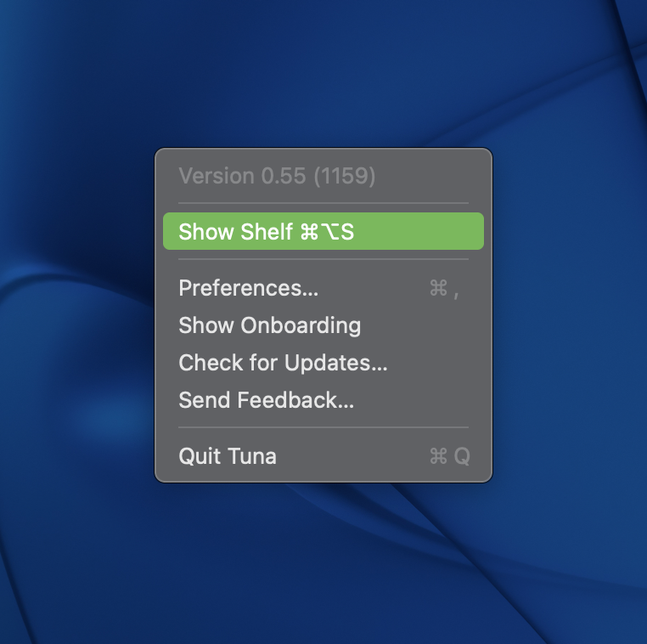This screenshot has height=644, width=647.
Task: Open Send Feedback… from the menu
Action: click(x=323, y=400)
